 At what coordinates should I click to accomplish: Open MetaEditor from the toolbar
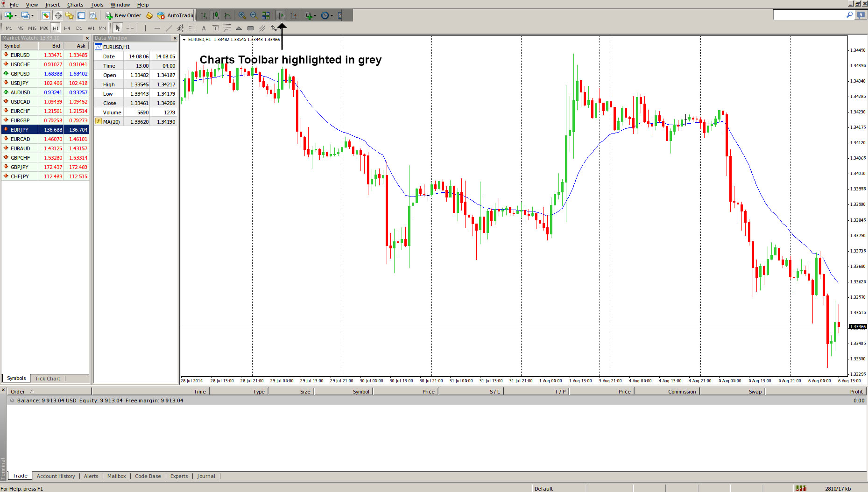click(x=149, y=15)
